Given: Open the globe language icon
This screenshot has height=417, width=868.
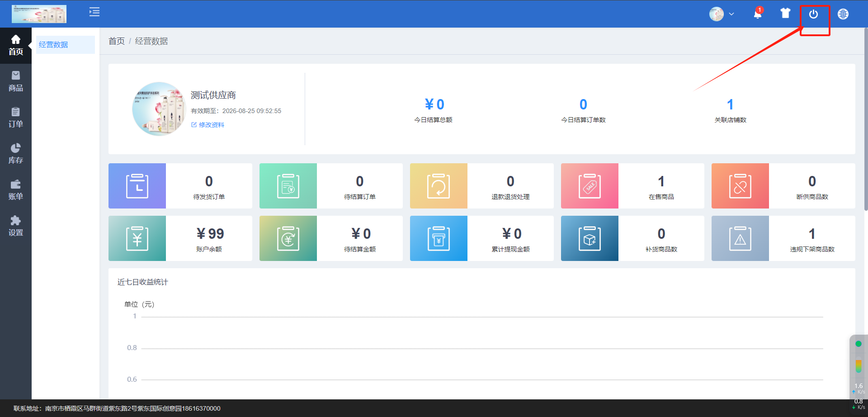Looking at the screenshot, I should click(843, 14).
